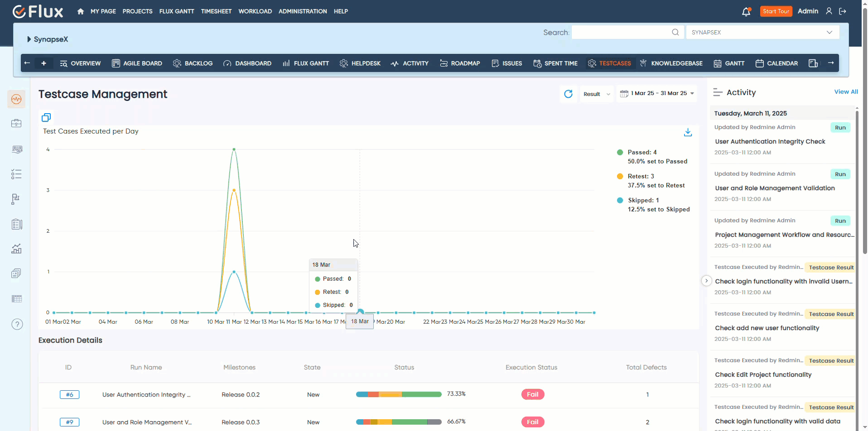
Task: Open the Spent Time tab
Action: coord(555,63)
